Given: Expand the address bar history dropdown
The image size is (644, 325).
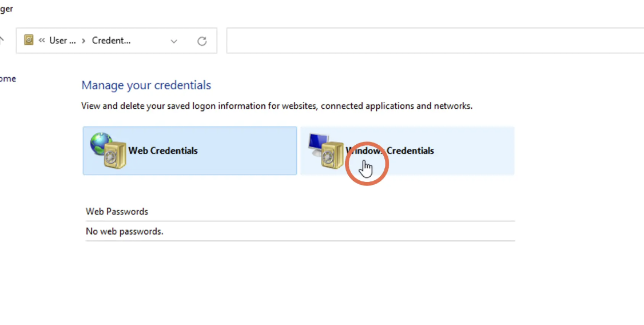Looking at the screenshot, I should click(x=174, y=41).
